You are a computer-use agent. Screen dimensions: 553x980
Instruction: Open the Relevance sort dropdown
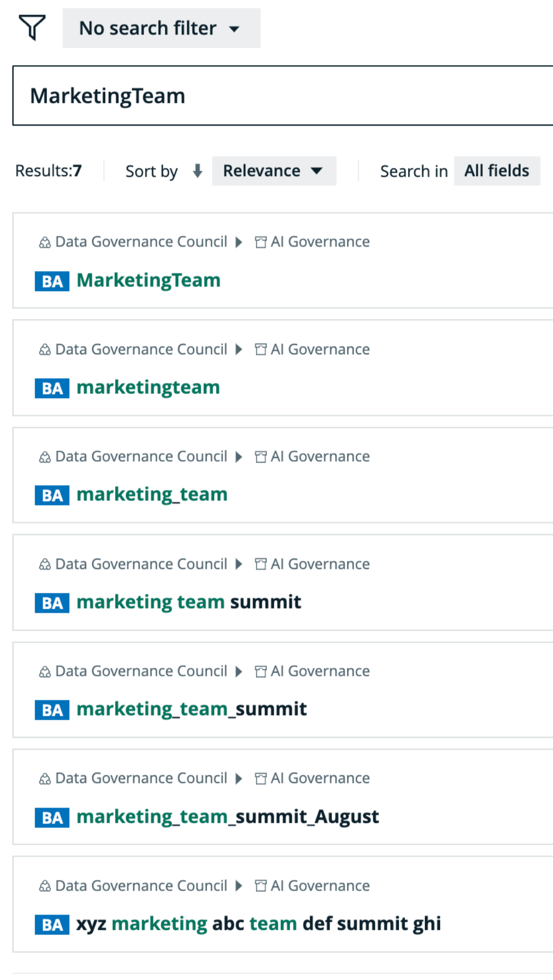274,170
